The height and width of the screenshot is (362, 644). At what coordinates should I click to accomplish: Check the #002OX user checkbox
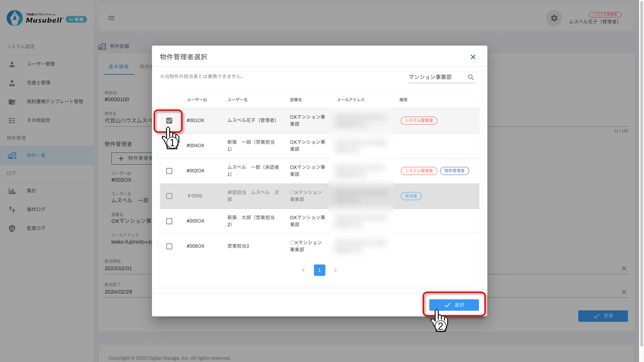[x=169, y=171]
